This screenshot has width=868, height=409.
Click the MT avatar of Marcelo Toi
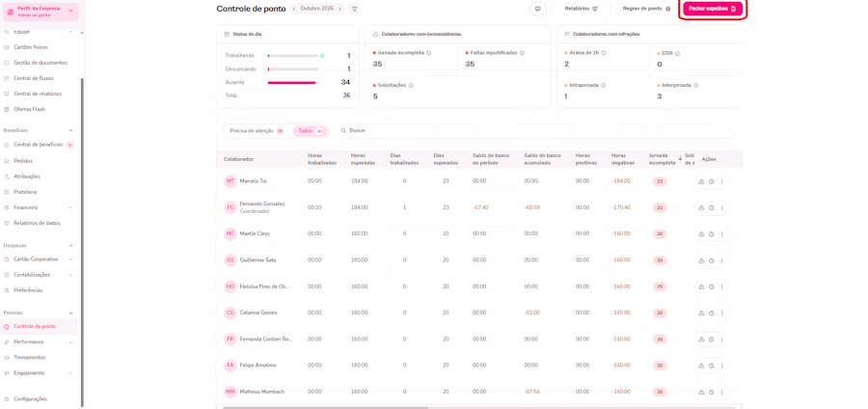click(231, 181)
